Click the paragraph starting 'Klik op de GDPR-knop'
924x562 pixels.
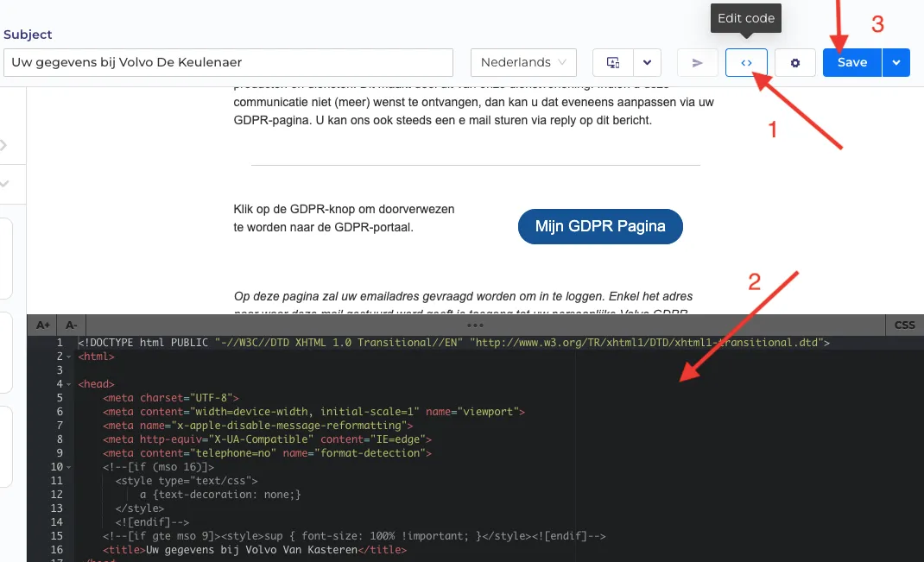tap(344, 218)
